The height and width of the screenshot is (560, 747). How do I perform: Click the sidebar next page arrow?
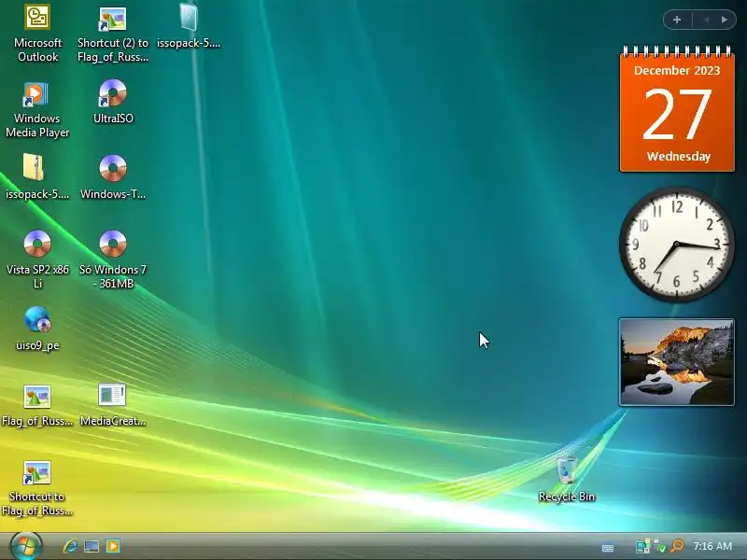pyautogui.click(x=725, y=20)
